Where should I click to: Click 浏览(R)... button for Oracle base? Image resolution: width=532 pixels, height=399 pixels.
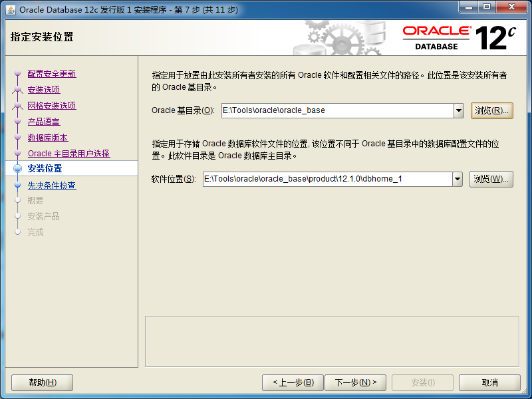pos(491,110)
